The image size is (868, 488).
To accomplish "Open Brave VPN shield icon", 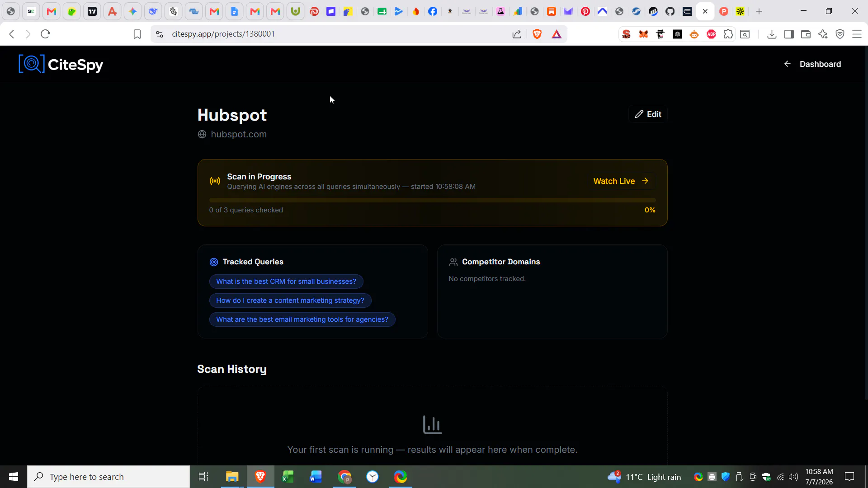I will click(840, 34).
